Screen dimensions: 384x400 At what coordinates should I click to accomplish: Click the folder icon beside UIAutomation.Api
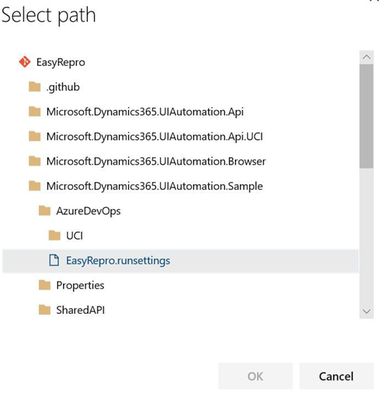(x=35, y=112)
